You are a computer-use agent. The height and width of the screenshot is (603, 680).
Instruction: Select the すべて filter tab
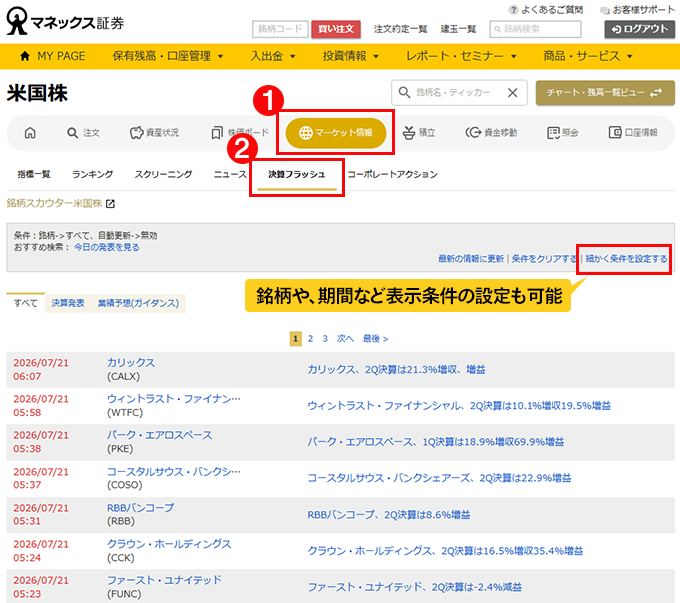point(26,303)
